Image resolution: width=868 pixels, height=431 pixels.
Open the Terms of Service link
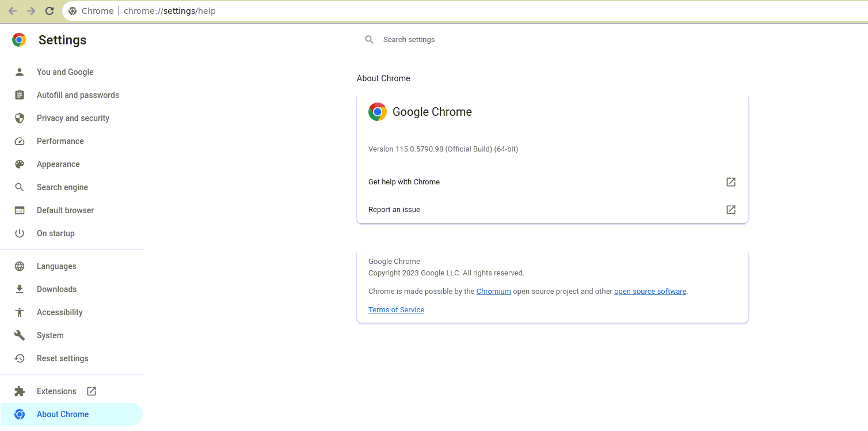[396, 310]
